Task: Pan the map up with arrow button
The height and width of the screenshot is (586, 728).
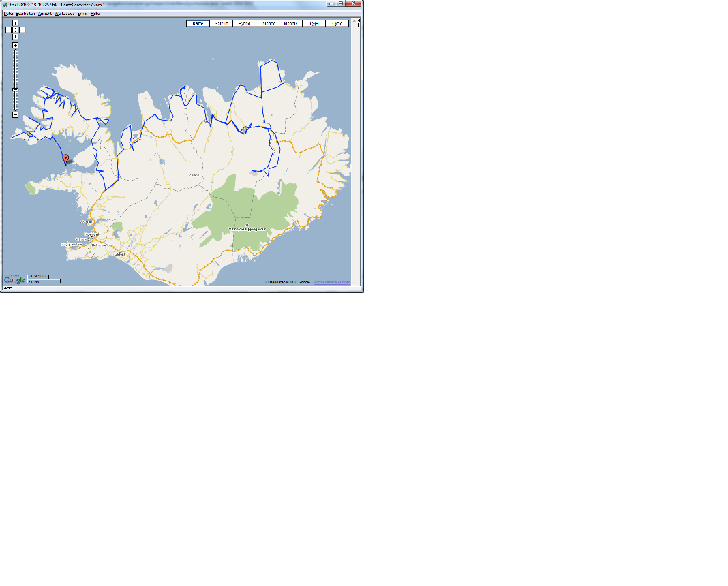Action: tap(15, 23)
